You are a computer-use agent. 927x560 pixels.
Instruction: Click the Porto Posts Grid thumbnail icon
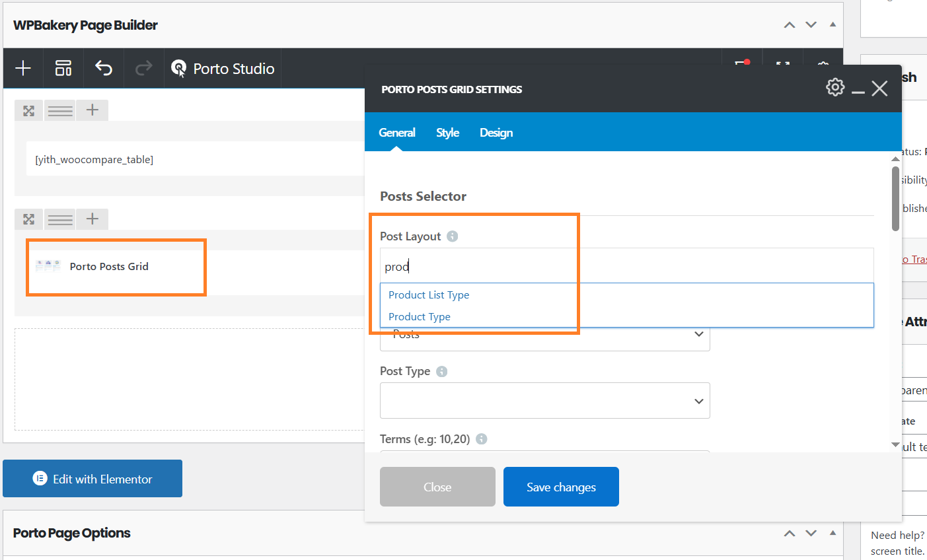[x=48, y=266]
